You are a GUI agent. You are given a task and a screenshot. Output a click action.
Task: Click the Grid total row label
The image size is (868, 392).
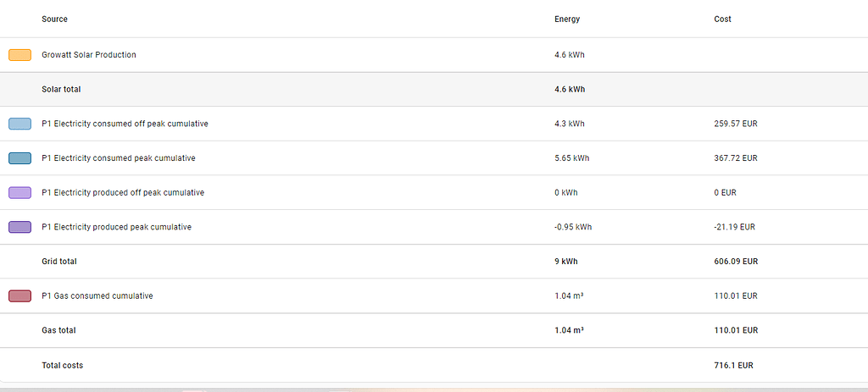(x=59, y=262)
